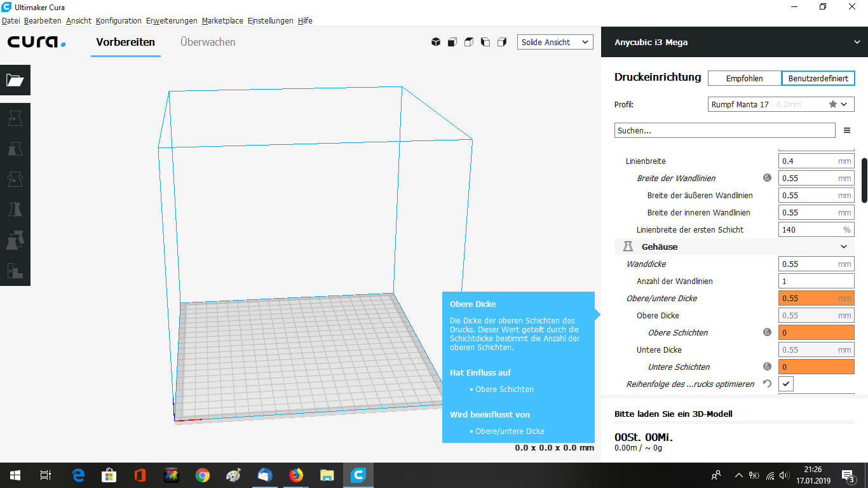Viewport: 868px width, 488px height.
Task: Select the Rotate tool in the sidebar
Action: pos(15,179)
